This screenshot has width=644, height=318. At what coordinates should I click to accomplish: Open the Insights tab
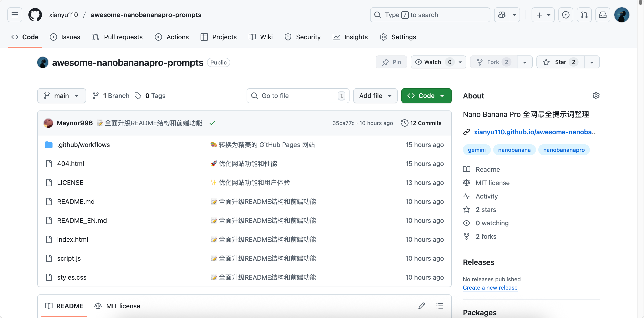350,37
